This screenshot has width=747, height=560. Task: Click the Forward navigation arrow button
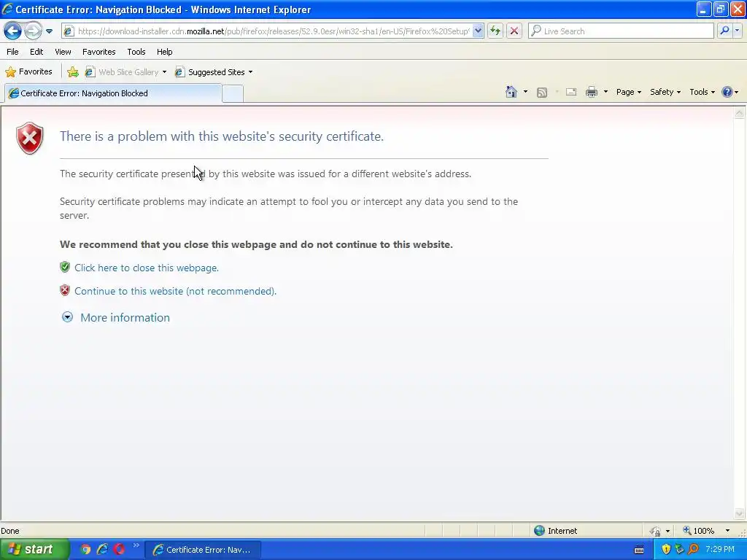coord(33,31)
